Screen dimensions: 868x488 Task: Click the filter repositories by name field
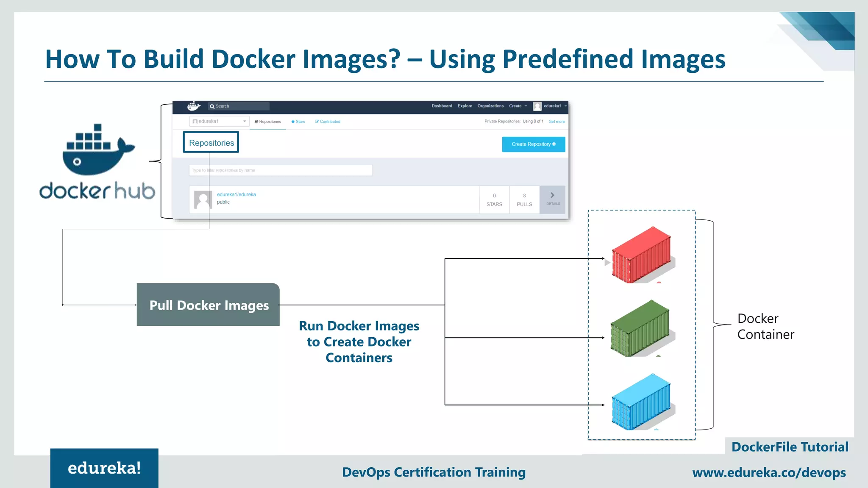[281, 170]
